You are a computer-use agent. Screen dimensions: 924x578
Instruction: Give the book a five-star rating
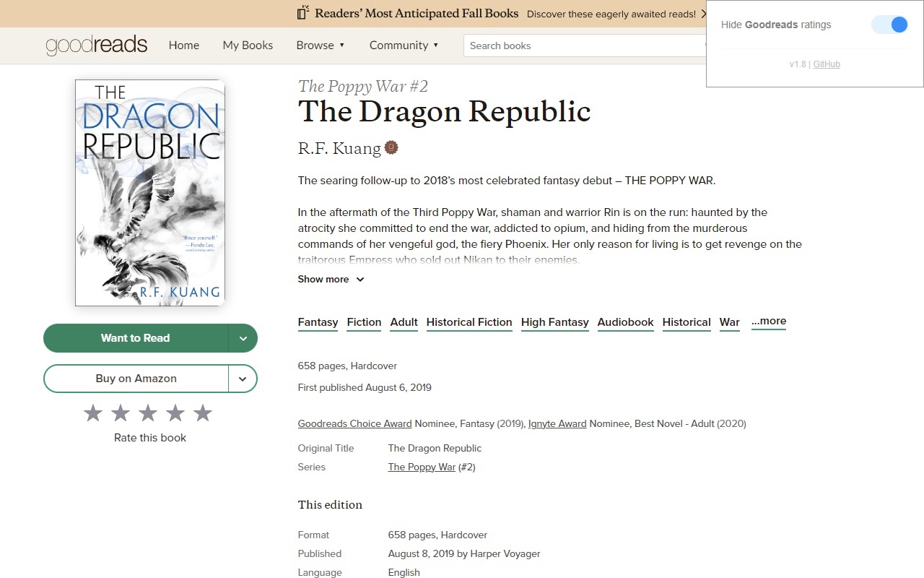[203, 413]
